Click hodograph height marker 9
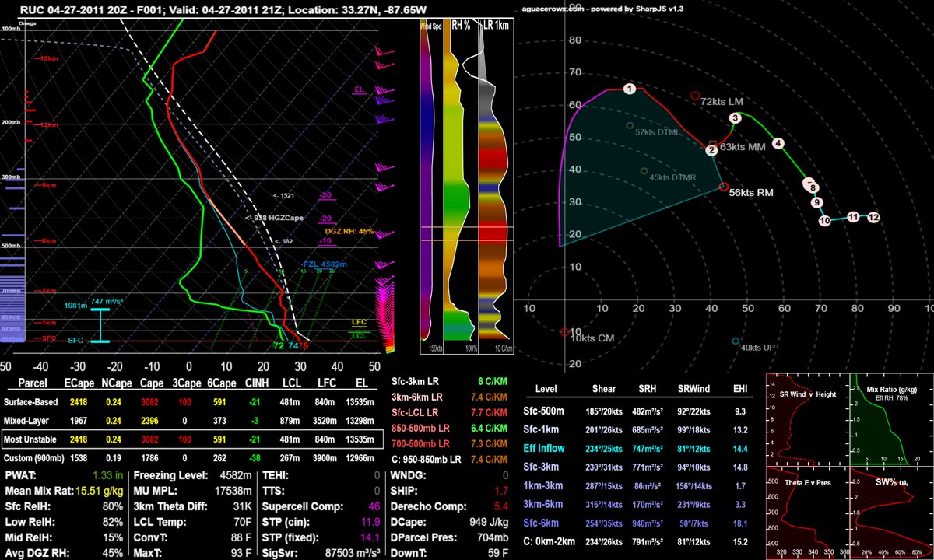This screenshot has width=934, height=560. click(x=816, y=203)
